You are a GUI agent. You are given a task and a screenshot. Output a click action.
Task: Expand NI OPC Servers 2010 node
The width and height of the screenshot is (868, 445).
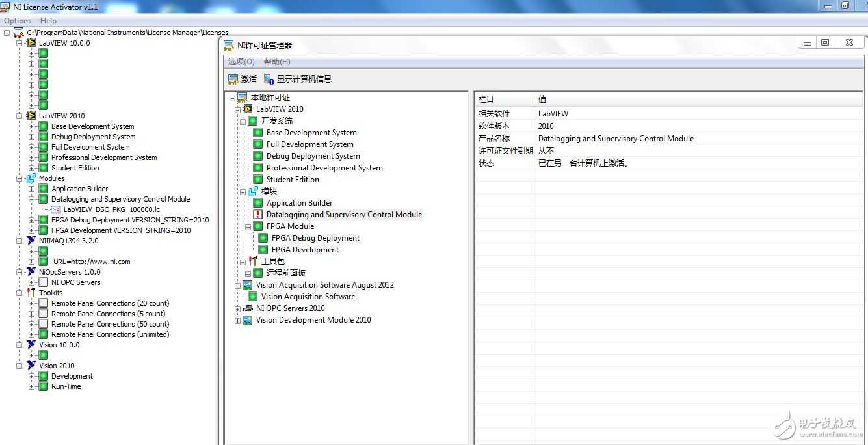(238, 308)
